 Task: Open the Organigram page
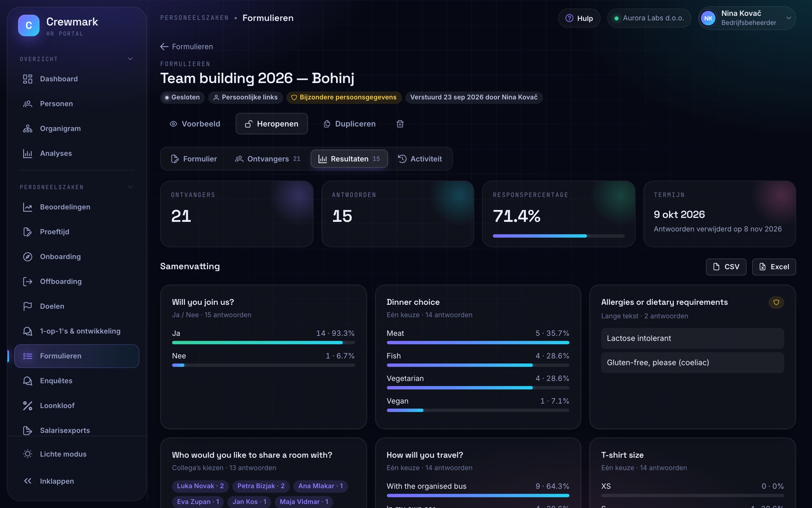click(x=77, y=129)
